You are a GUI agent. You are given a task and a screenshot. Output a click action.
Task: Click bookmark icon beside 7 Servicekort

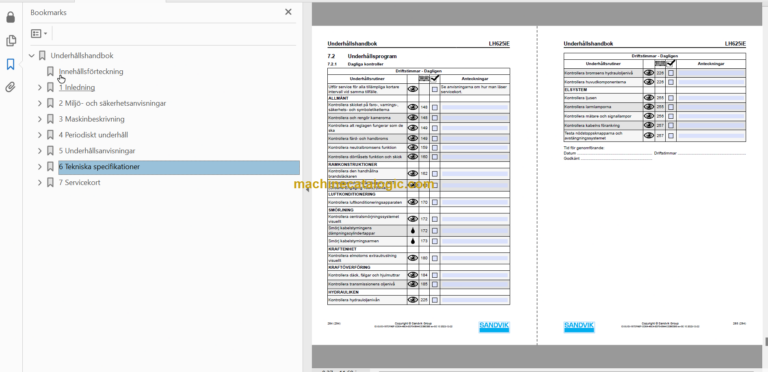click(50, 183)
